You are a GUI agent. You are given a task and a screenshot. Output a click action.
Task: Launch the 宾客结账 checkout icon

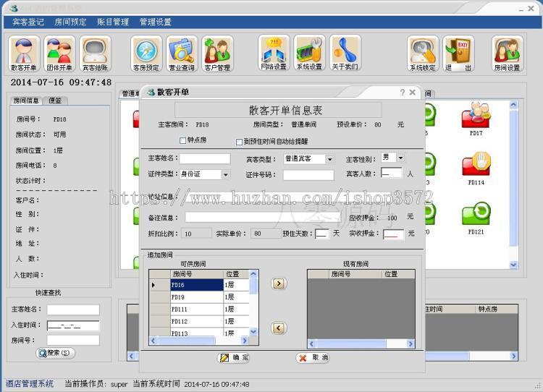96,54
